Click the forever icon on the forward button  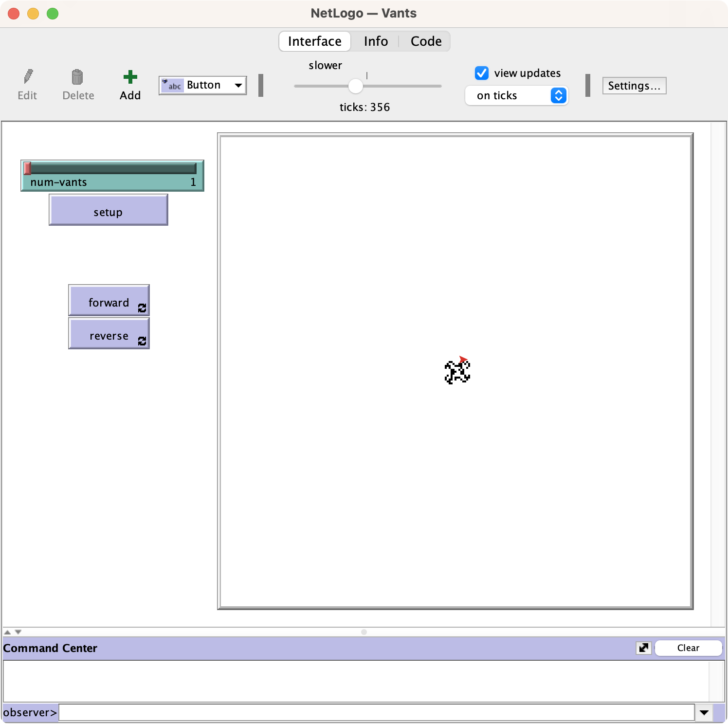click(x=142, y=308)
